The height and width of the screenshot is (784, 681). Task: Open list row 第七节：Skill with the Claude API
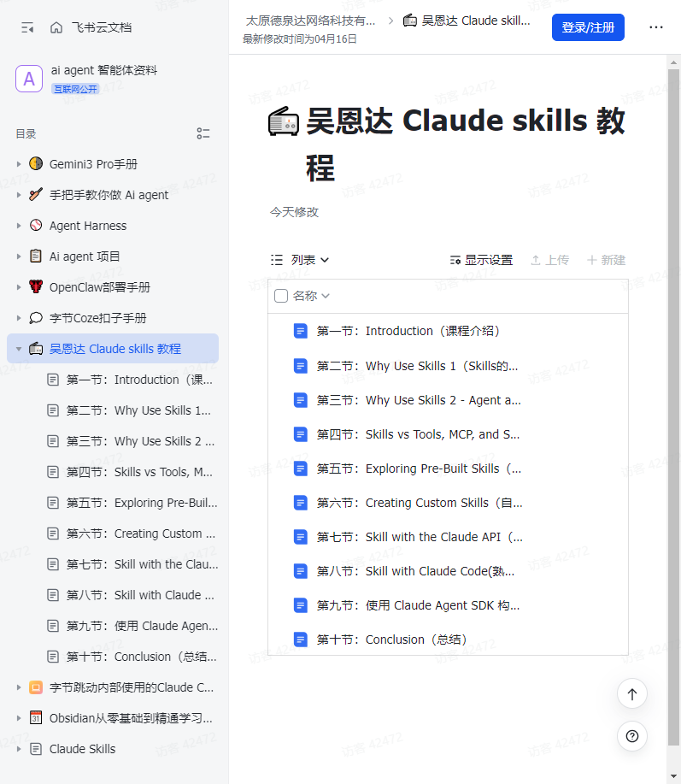tap(449, 537)
